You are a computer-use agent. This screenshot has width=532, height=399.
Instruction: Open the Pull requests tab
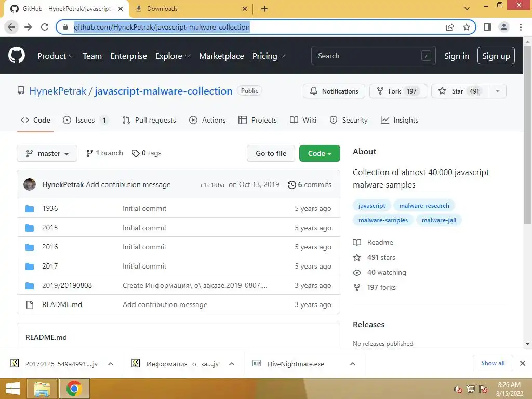149,120
